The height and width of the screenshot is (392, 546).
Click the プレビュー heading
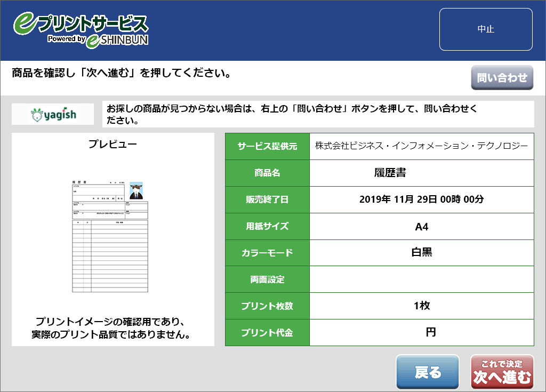pos(113,144)
